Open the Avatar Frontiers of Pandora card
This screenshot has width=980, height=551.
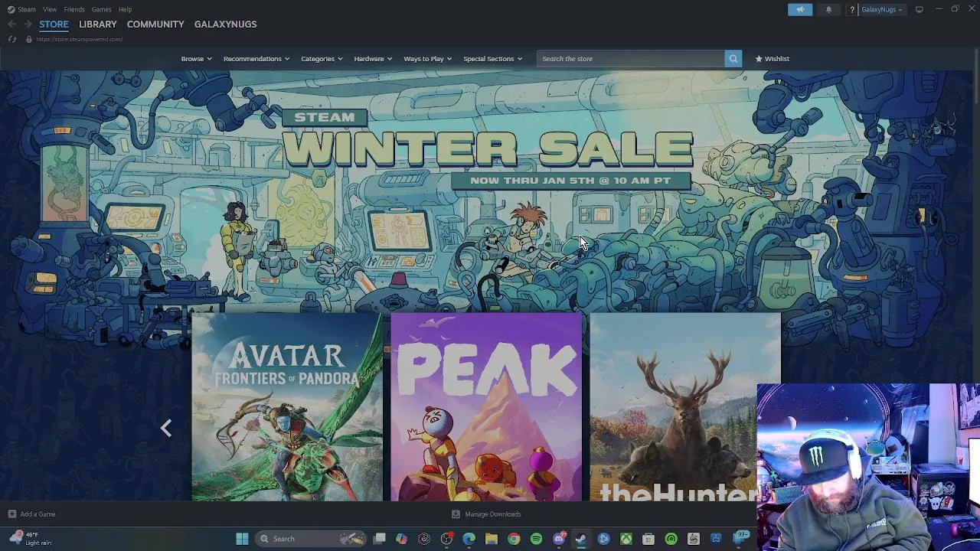[287, 407]
